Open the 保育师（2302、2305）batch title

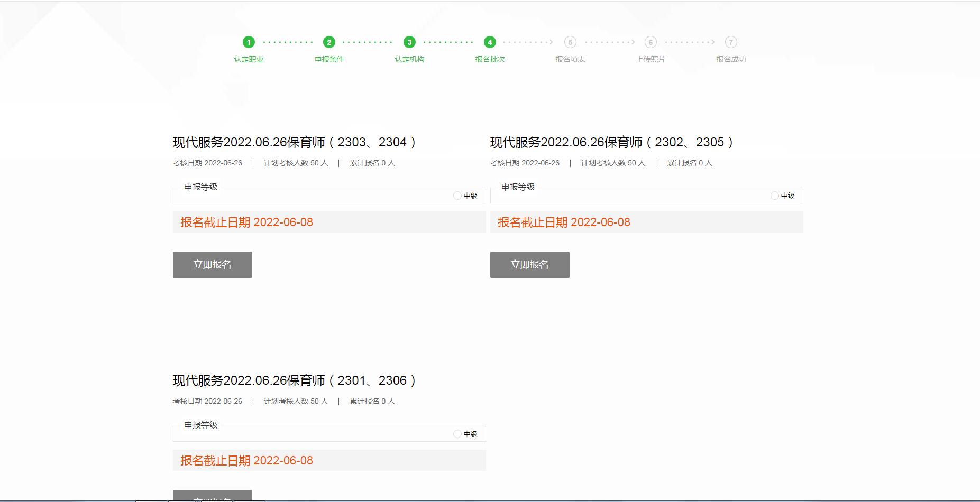pos(612,142)
